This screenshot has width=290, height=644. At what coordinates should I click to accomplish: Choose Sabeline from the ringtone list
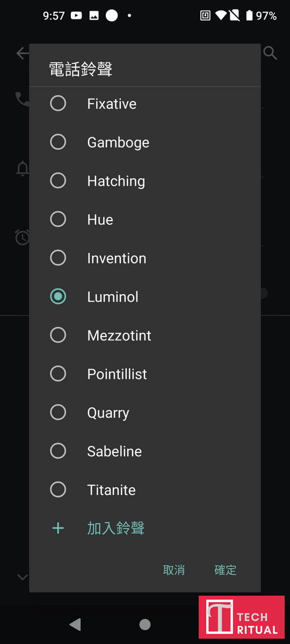tap(145, 451)
